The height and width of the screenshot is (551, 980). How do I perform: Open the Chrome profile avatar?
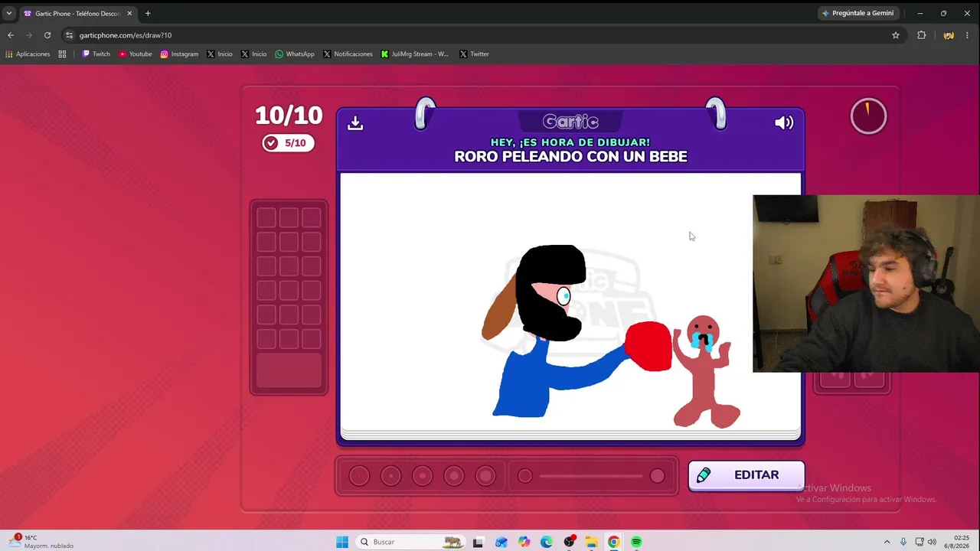coord(949,35)
